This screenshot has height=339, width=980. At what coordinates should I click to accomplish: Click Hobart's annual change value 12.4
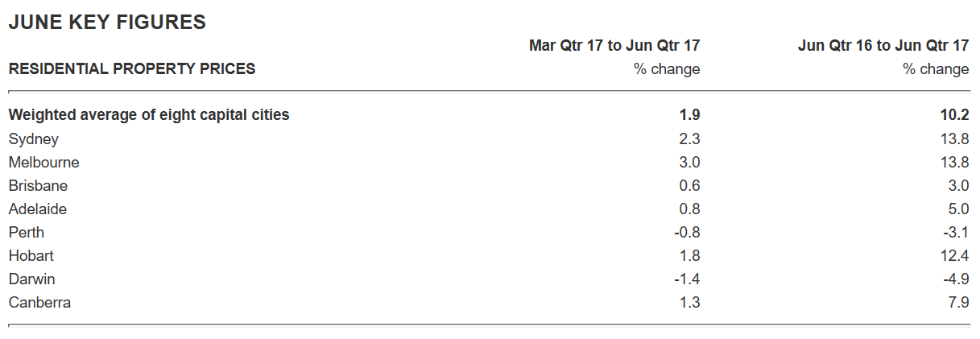tap(955, 256)
